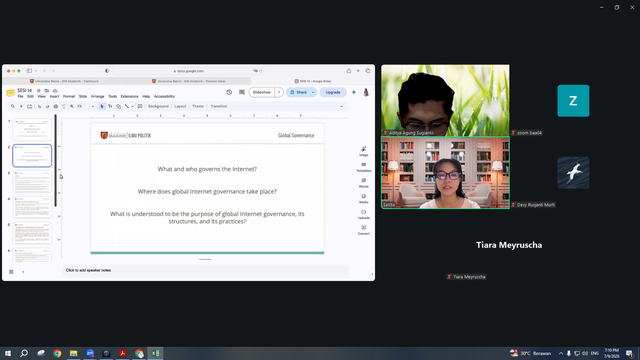Screen dimensions: 640x360
Task: Click the search menus magnifier icon
Action: coord(13,106)
